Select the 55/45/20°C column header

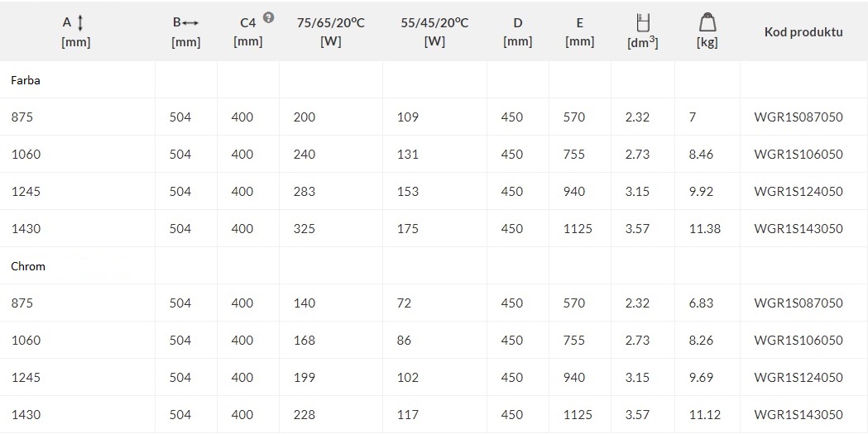pyautogui.click(x=434, y=31)
